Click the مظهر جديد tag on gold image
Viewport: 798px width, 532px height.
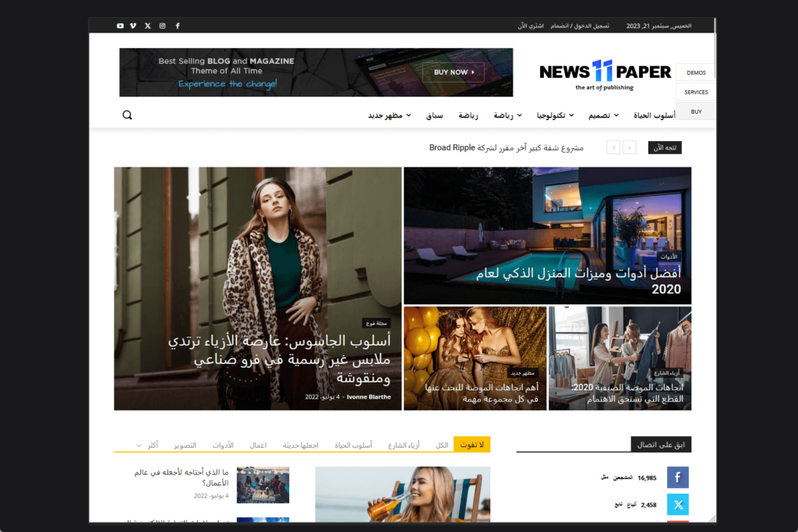pos(523,373)
